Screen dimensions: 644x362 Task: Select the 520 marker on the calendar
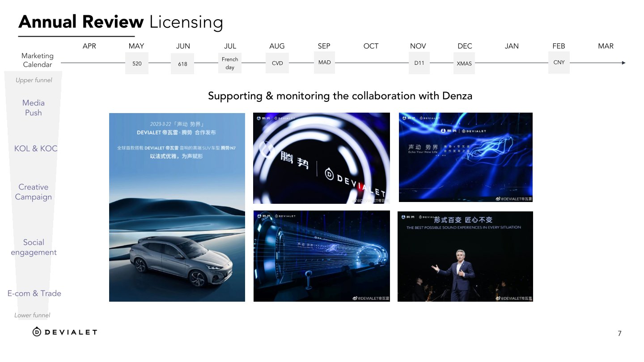coord(137,63)
